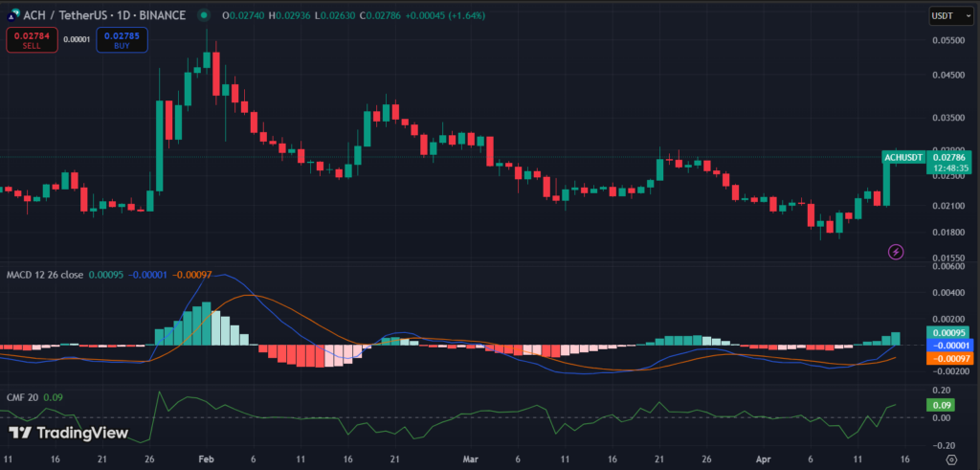Image resolution: width=980 pixels, height=470 pixels.
Task: Click the 0.03500 price axis label
Action: coord(947,117)
